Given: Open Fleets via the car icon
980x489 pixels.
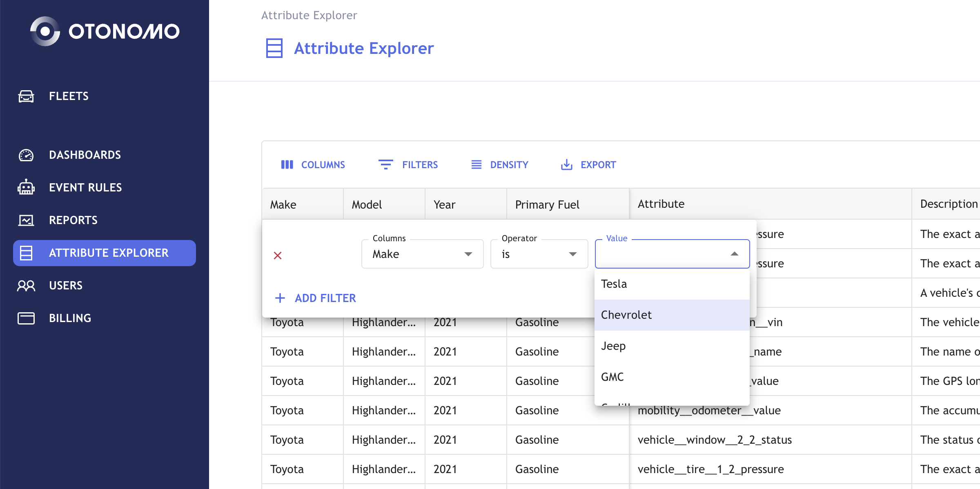Looking at the screenshot, I should 26,96.
